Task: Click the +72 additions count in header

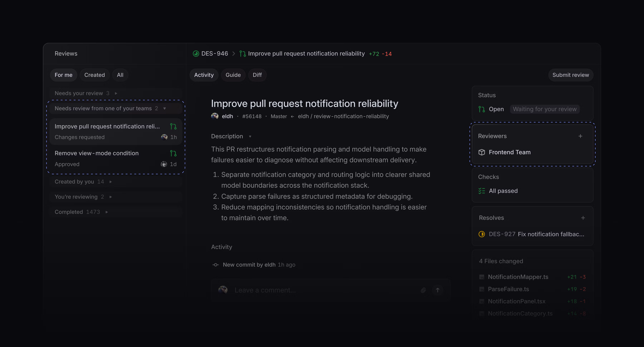Action: click(374, 54)
